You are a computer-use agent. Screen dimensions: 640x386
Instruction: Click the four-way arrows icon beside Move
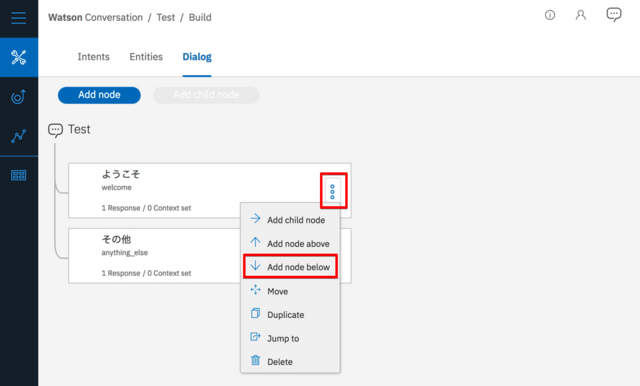tap(256, 290)
